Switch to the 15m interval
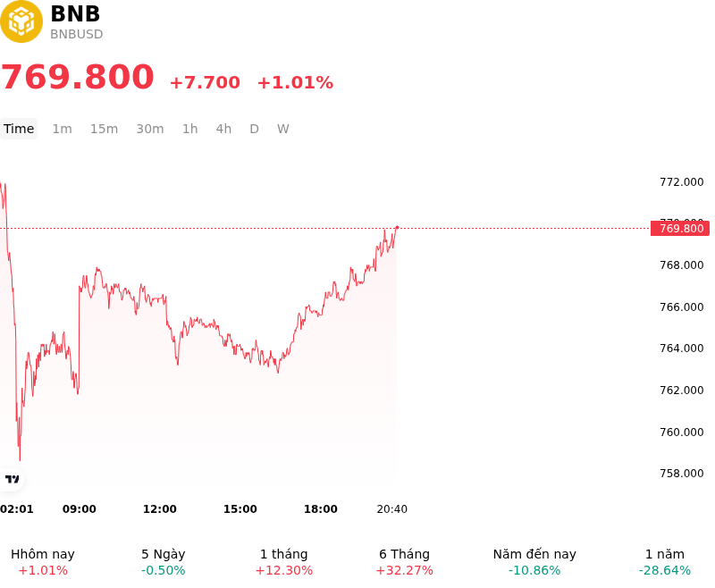Viewport: 715px width, 588px height. (104, 129)
